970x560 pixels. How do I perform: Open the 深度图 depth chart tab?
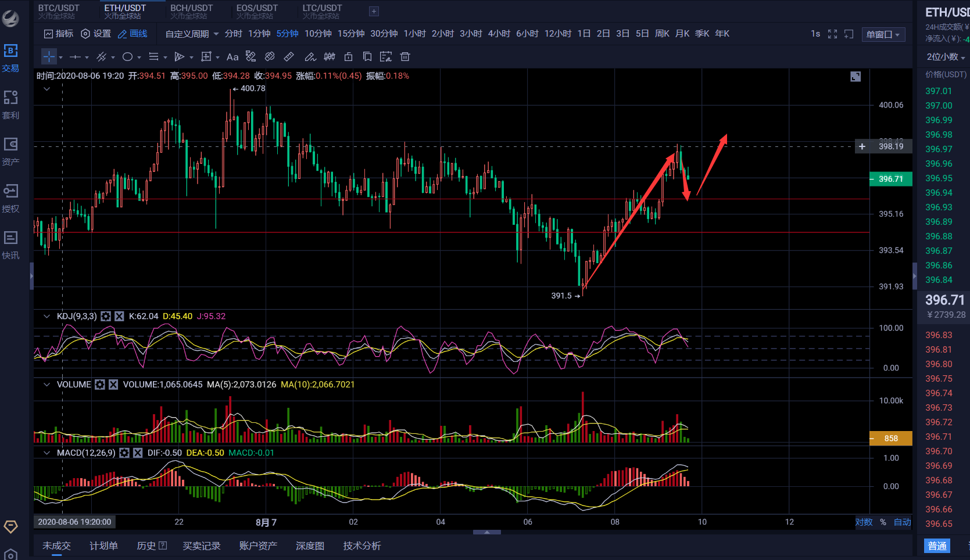pos(310,546)
